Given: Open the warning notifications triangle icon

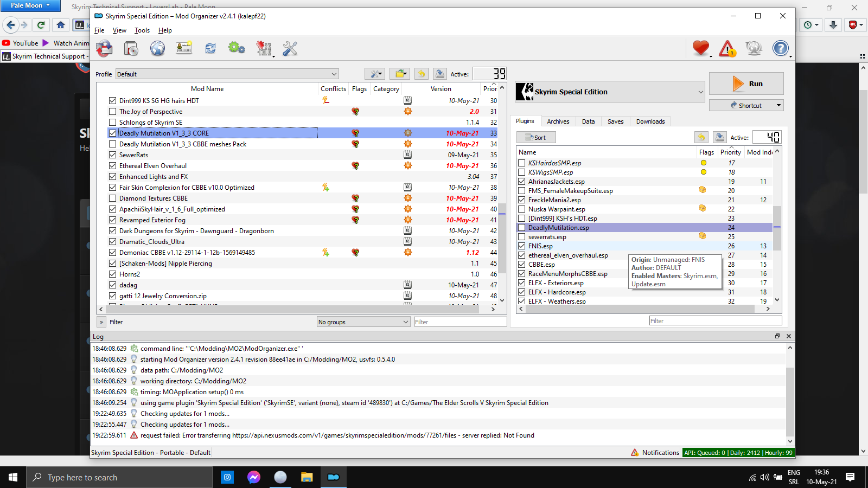Looking at the screenshot, I should pyautogui.click(x=727, y=49).
